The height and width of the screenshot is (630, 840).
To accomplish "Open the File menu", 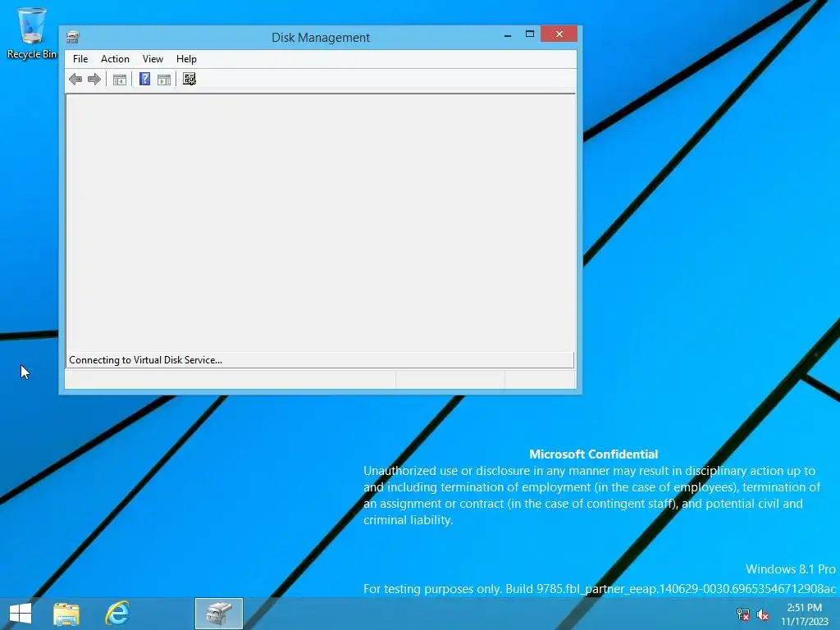I will [80, 59].
